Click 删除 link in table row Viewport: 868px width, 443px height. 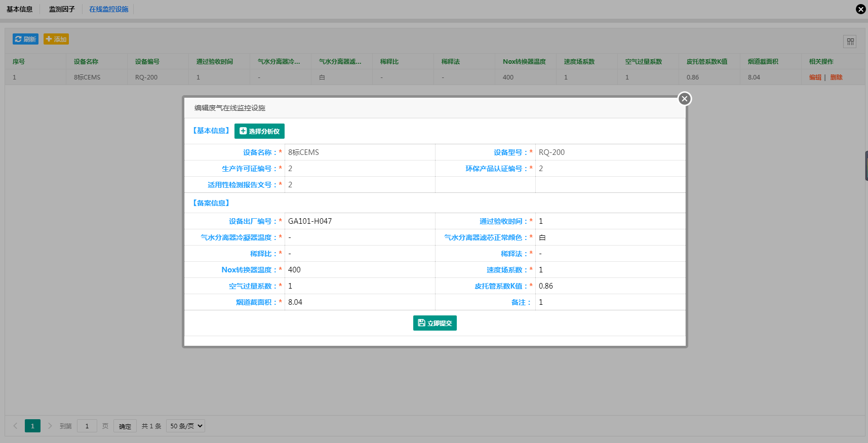point(836,77)
